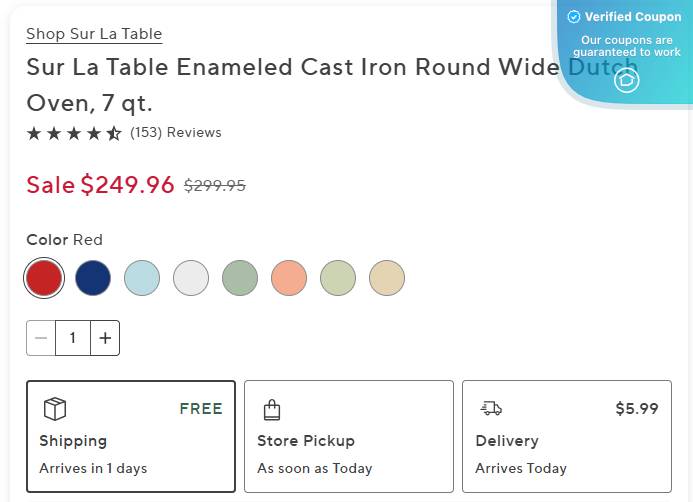Open the Shop Sur La Table link
Screen dimensions: 693x502
(x=94, y=34)
